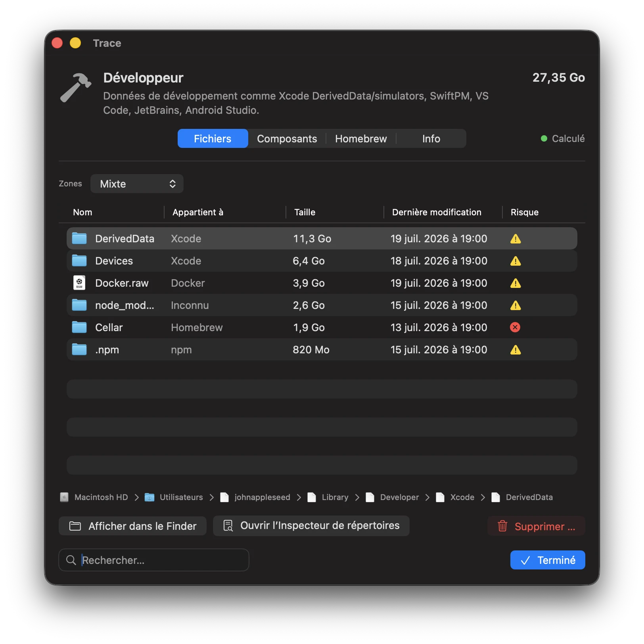Click Ouvrir l'Inspecteur de répertoires button
The height and width of the screenshot is (644, 644).
pyautogui.click(x=311, y=525)
